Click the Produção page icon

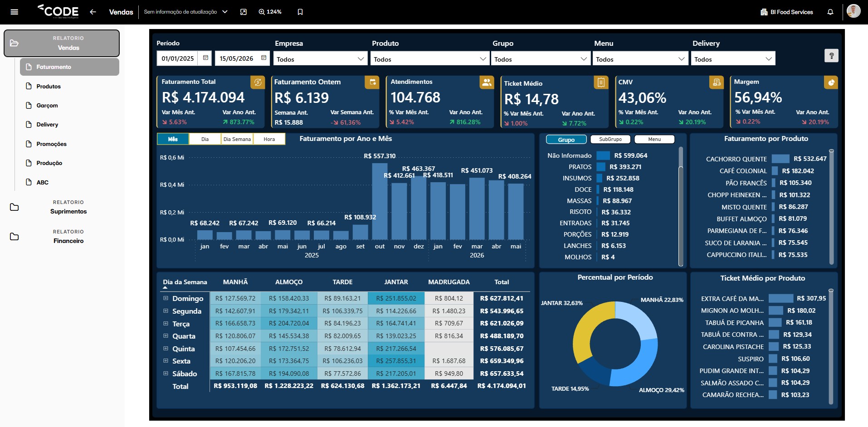pyautogui.click(x=29, y=163)
